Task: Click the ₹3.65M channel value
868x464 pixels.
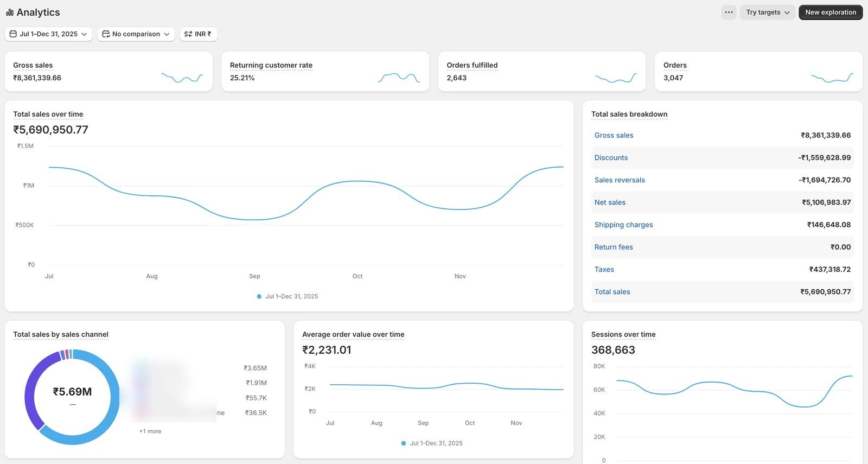Action: (255, 368)
